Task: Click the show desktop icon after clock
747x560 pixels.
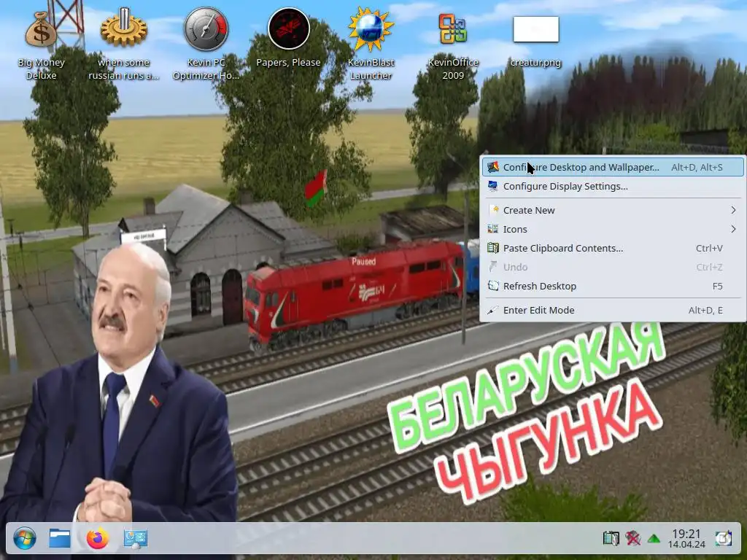Action: pyautogui.click(x=723, y=539)
